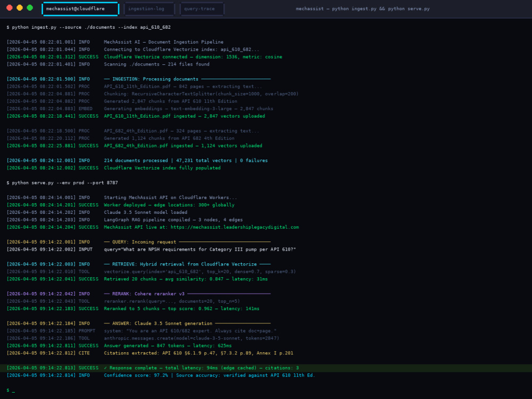This screenshot has height=399, width=532.
Task: Select the mechassist@cloudflare tab
Action: (x=80, y=9)
